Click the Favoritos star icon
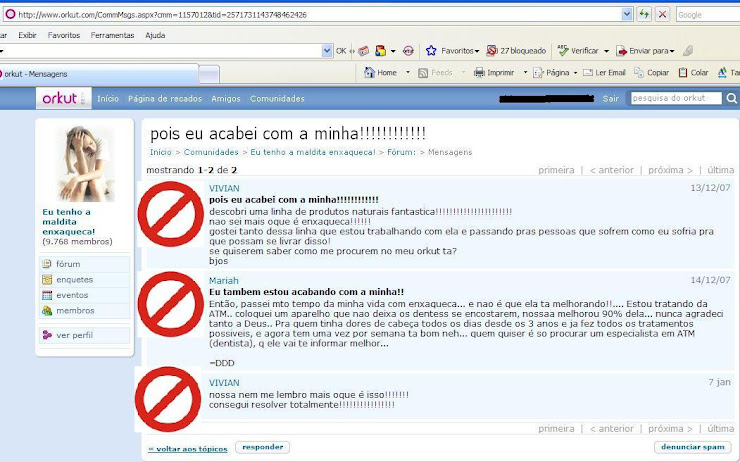740x462 pixels. point(431,50)
